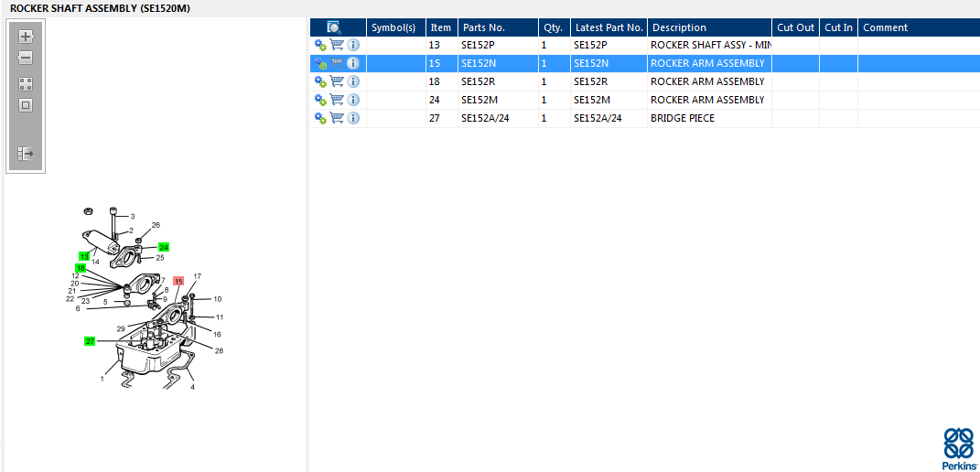Screen dimensions: 980x472
Task: Show info for SE152P rocker shaft assy
Action: (x=353, y=45)
